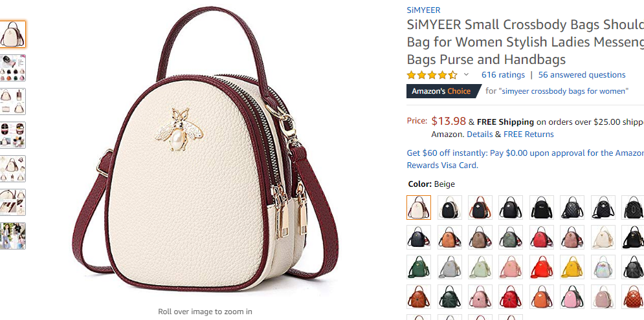
Task: Choose the black quilted bag swatch
Action: coord(572,207)
